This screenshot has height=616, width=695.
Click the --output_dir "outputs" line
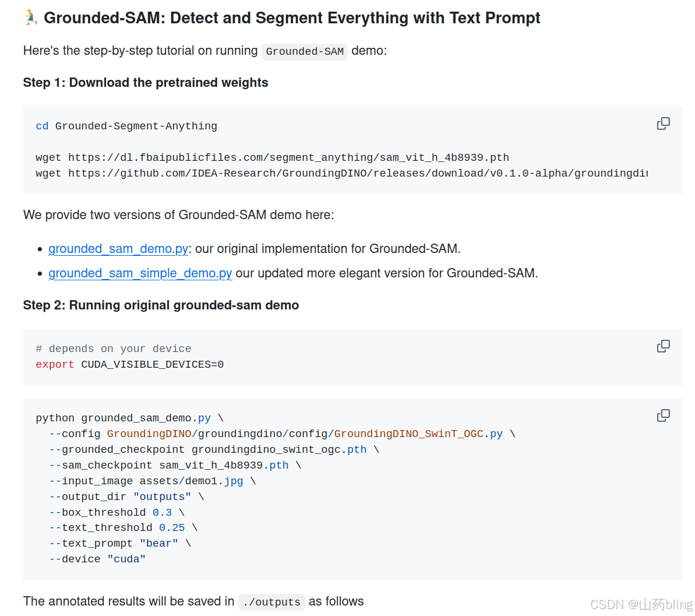point(126,497)
